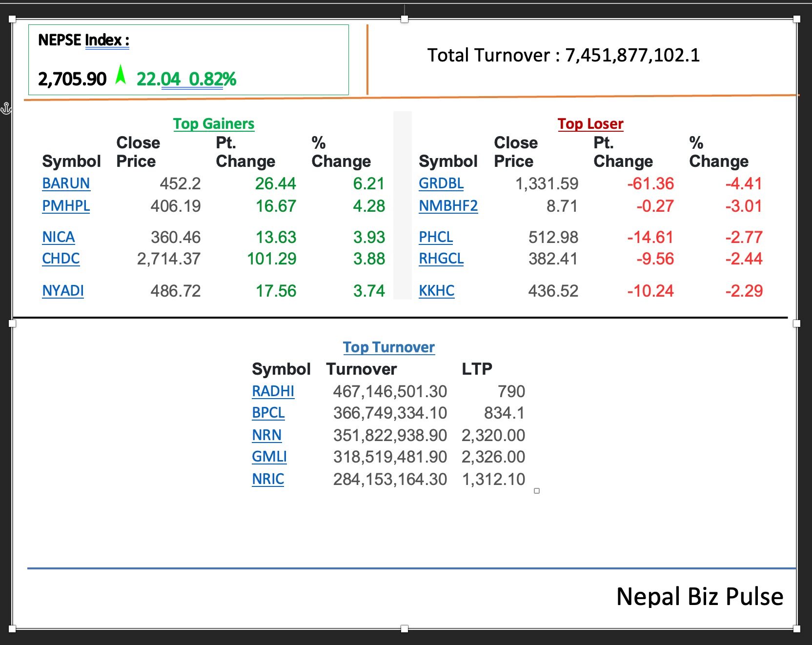Click the top-center resize handle of the text box
Screen dimensions: 812x645
click(x=404, y=19)
